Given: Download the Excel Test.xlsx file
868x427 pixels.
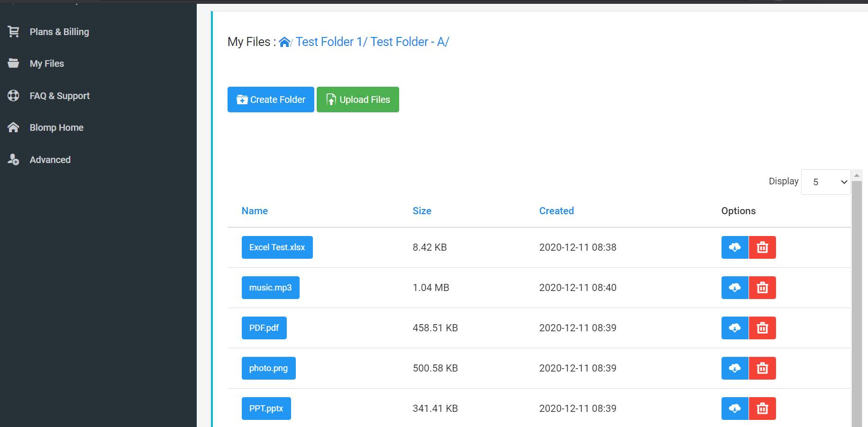Looking at the screenshot, I should pos(734,247).
